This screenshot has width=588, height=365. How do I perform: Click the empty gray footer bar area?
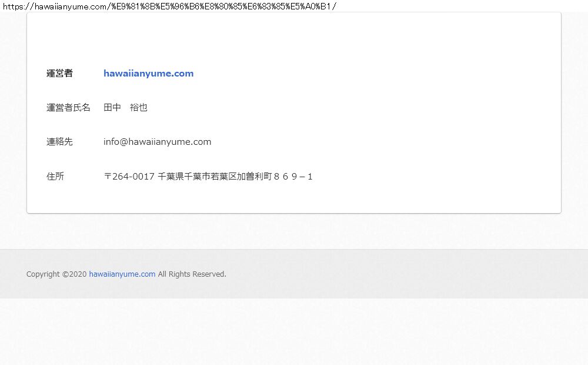point(405,274)
